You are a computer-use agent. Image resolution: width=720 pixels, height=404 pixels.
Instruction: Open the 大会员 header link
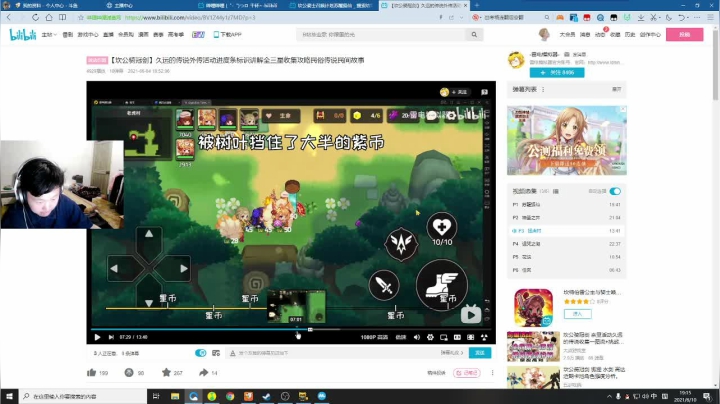coord(567,34)
